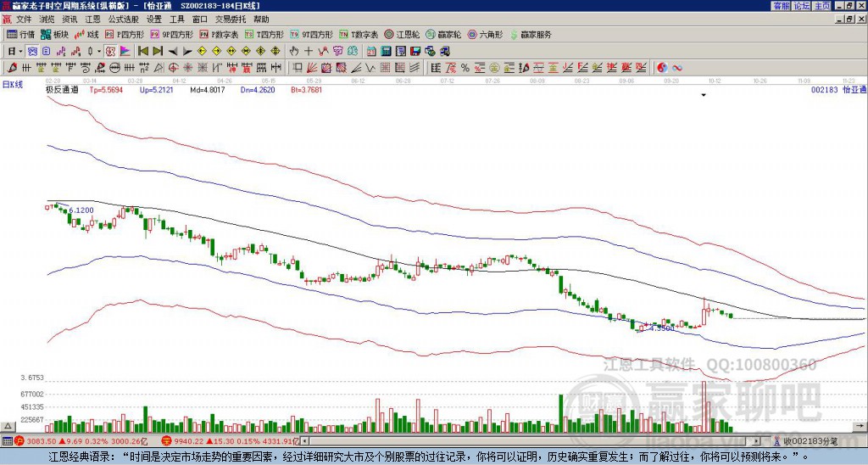
Task: Open the 主页 link
Action: point(821,6)
